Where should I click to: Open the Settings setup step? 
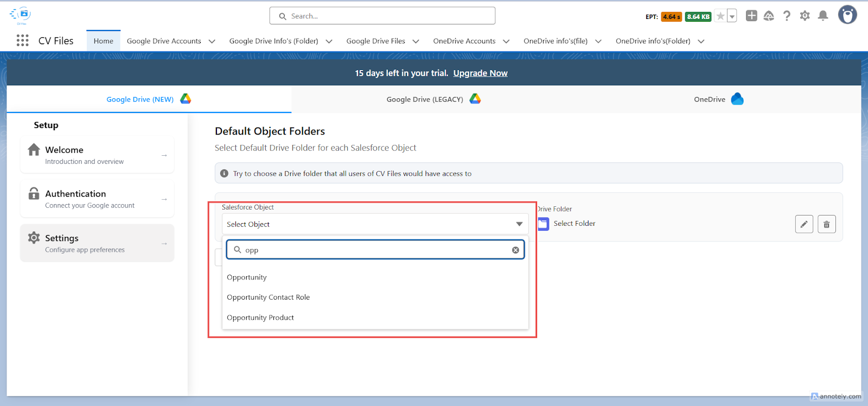[97, 243]
